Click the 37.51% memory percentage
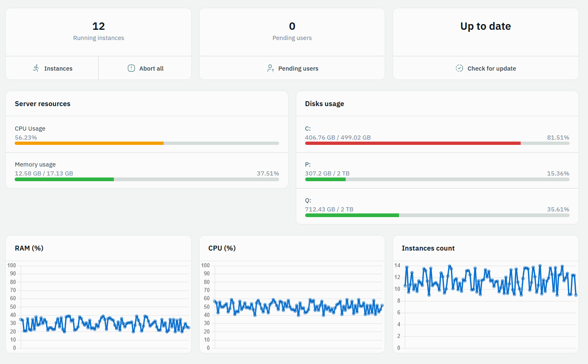Screen dimensions: 588x364 point(268,173)
